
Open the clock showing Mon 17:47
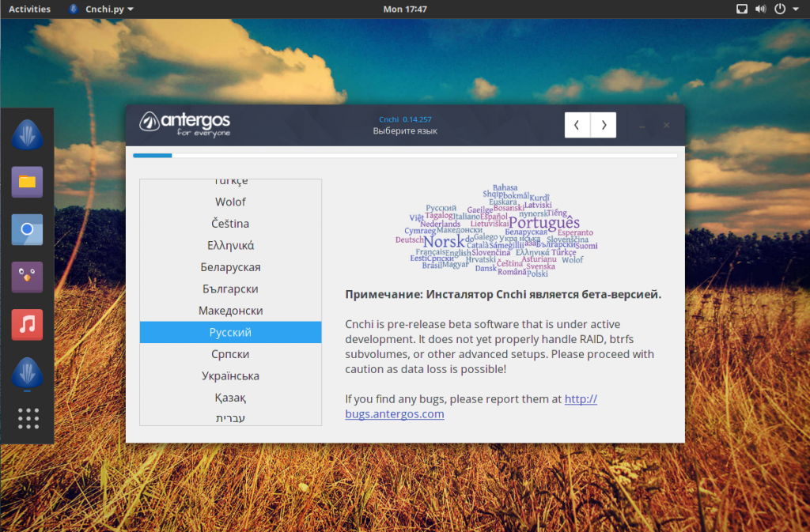pyautogui.click(x=405, y=9)
